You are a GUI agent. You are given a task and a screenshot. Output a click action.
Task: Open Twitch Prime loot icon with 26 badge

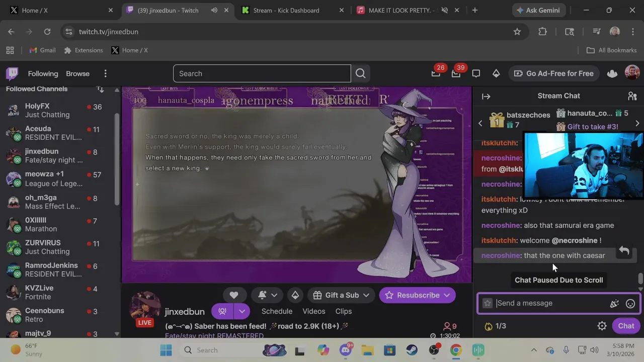coord(436,73)
